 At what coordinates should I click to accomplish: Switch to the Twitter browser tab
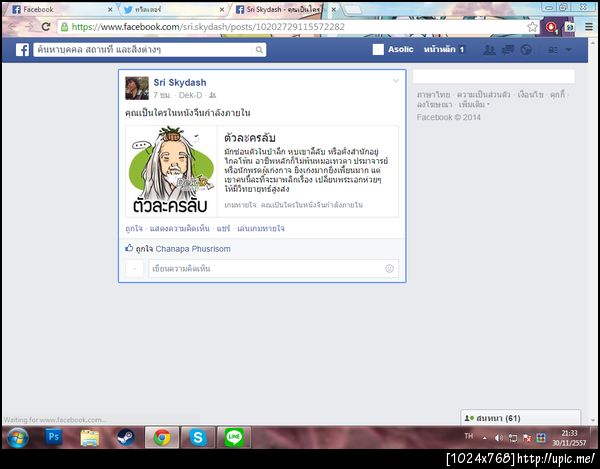(x=174, y=10)
